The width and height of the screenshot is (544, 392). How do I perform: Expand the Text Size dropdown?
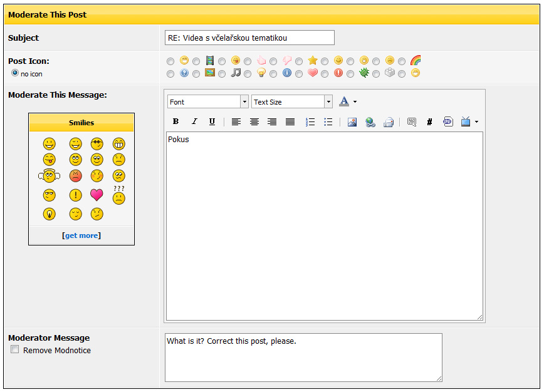coord(291,102)
